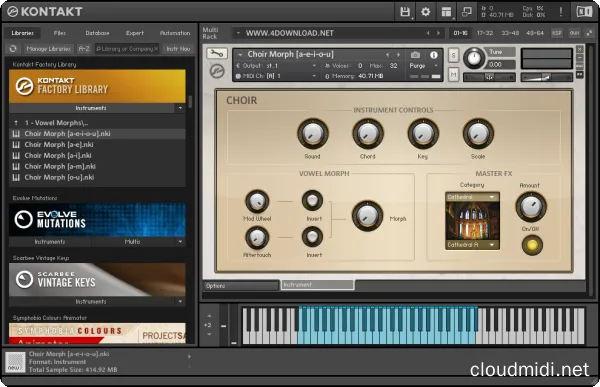This screenshot has height=387, width=600.
Task: Open Purge dropdown menu
Action: click(424, 66)
